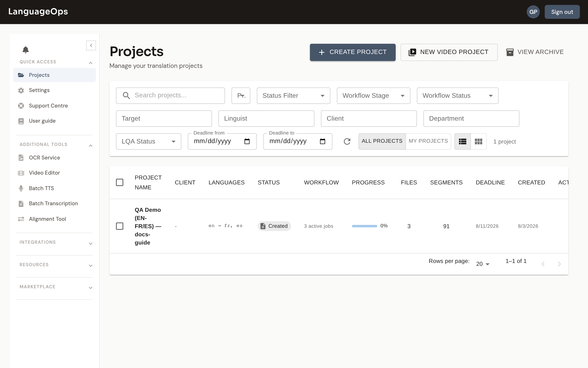
Task: Click the Settings gear icon
Action: (x=21, y=90)
